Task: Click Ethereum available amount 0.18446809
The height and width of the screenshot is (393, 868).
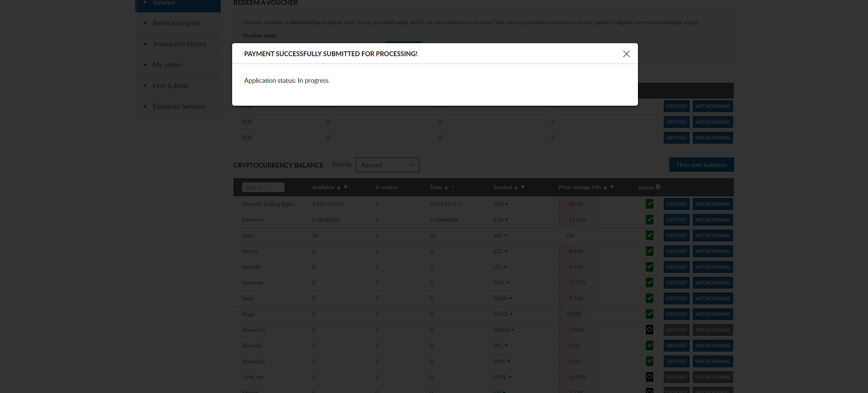Action: 326,220
